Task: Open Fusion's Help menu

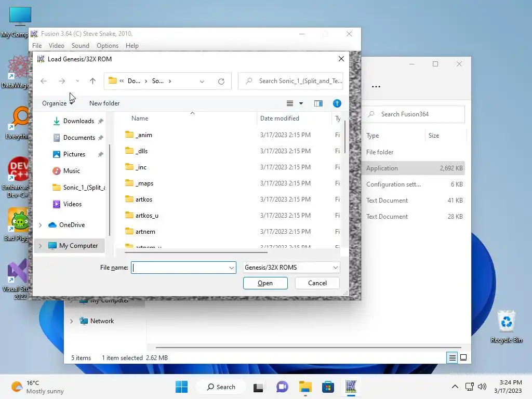Action: tap(132, 46)
